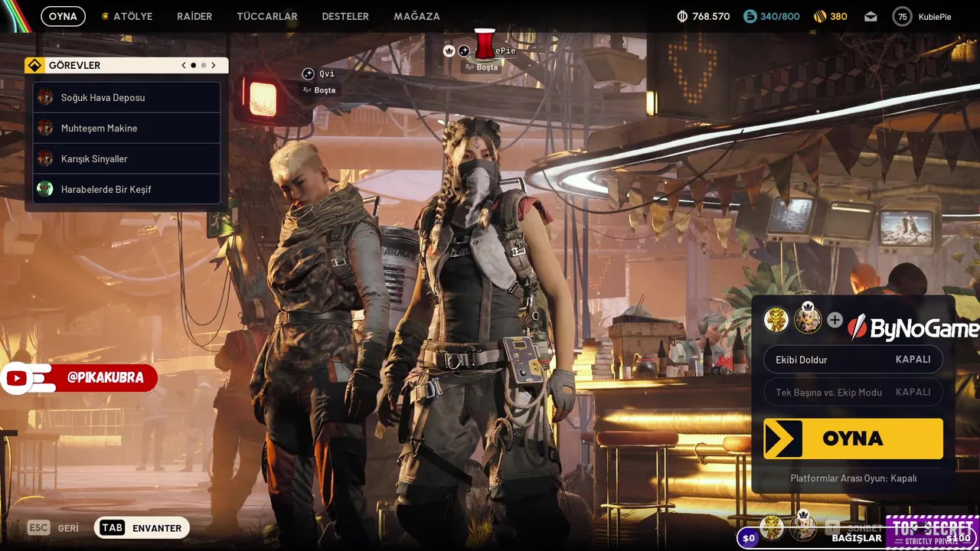Select the Qvi squad member name
This screenshot has height=551, width=980.
[x=327, y=73]
